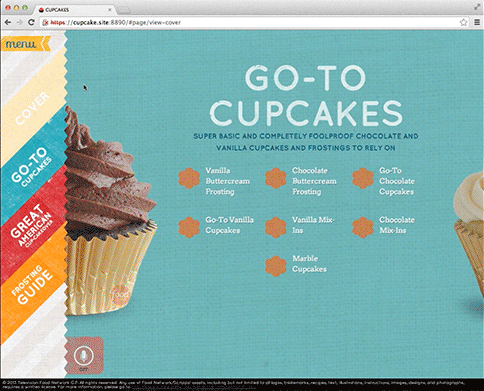Click the yellow menu ribbon
This screenshot has height=391, width=484.
coord(25,44)
